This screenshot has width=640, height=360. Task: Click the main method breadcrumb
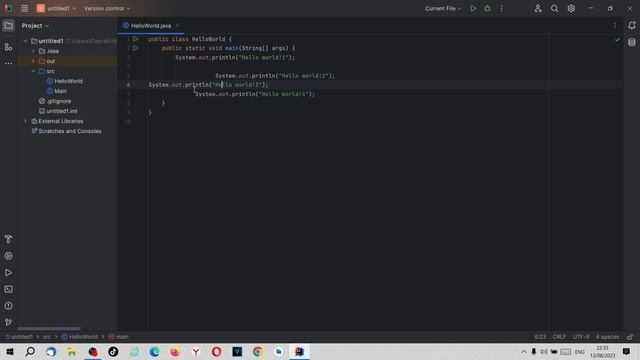[119, 337]
